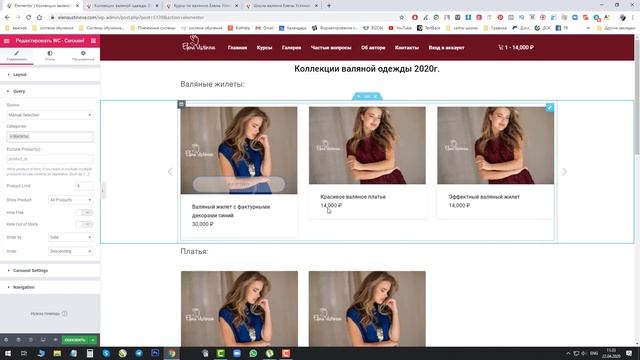The width and height of the screenshot is (640, 360).
Task: Open the Elementor widgets grid panel
Action: [x=93, y=41]
